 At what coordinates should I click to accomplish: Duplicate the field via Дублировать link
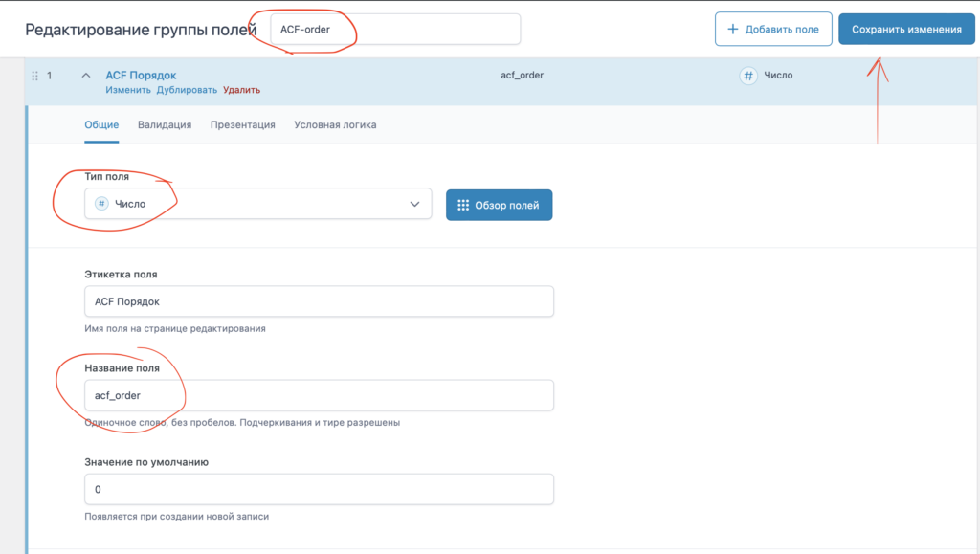pos(187,90)
